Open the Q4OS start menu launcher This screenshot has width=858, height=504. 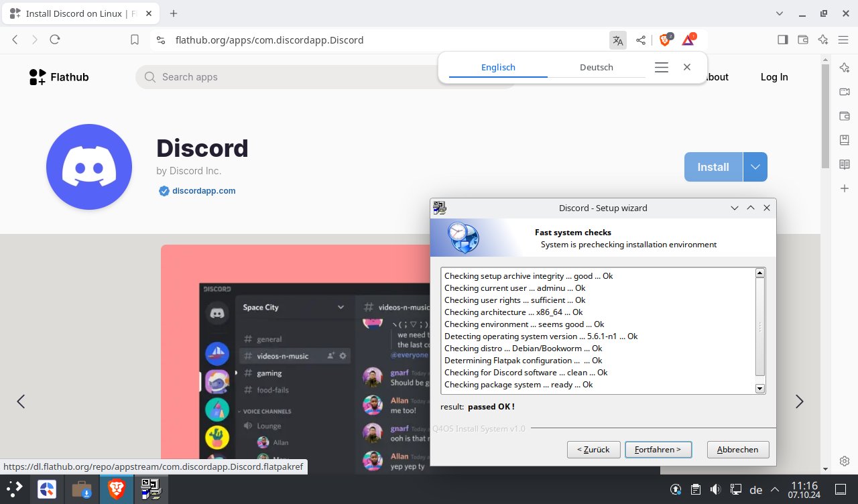(15, 489)
